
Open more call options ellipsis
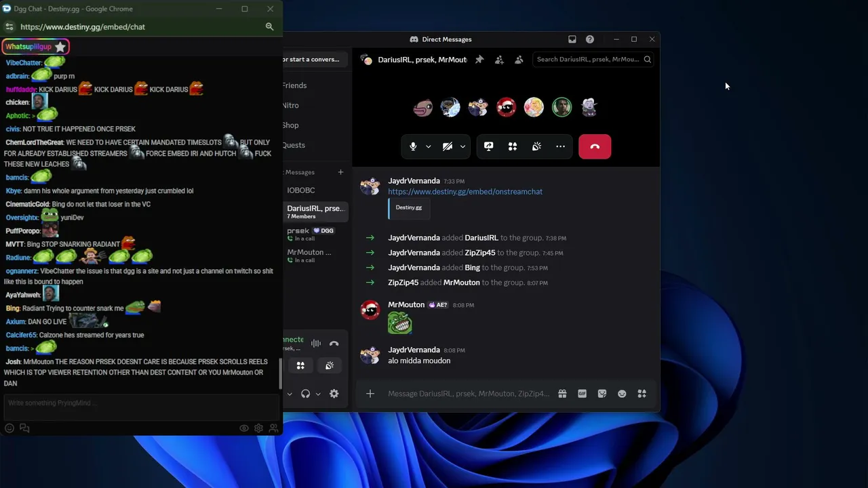coord(560,146)
